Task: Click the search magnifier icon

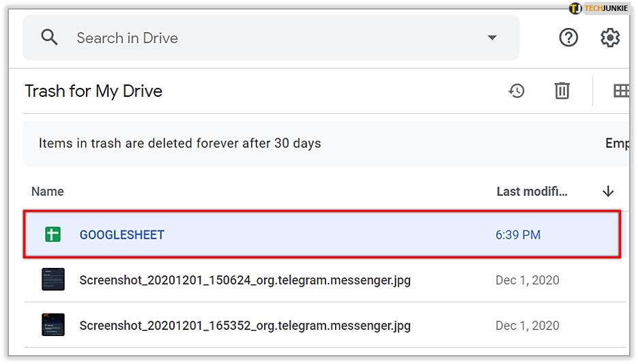Action: 49,37
